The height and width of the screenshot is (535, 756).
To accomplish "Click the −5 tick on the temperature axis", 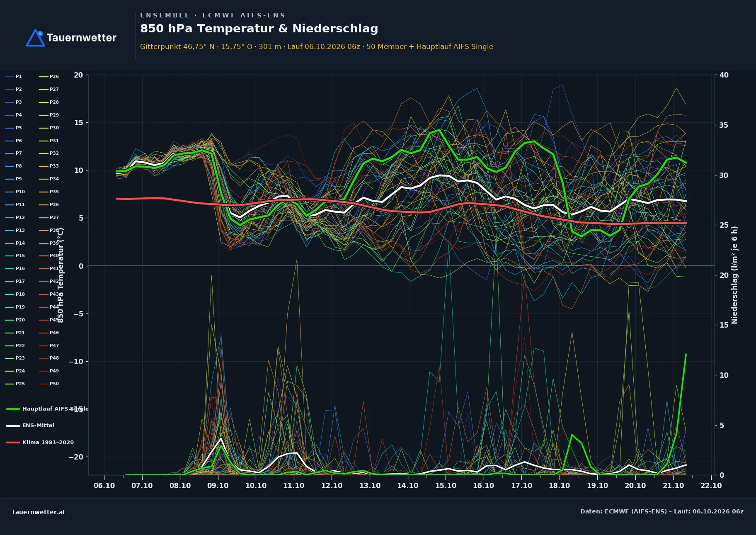I will coord(78,314).
